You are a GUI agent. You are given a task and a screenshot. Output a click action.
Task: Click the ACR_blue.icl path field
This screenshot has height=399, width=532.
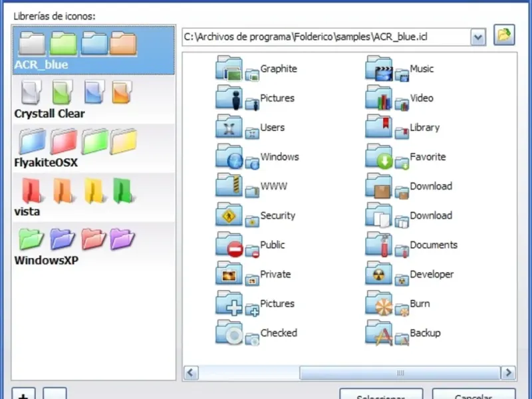pyautogui.click(x=327, y=37)
